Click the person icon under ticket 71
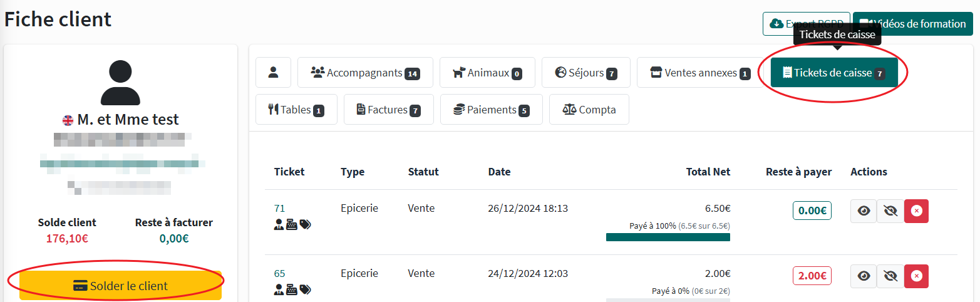This screenshot has width=980, height=302. tap(279, 224)
